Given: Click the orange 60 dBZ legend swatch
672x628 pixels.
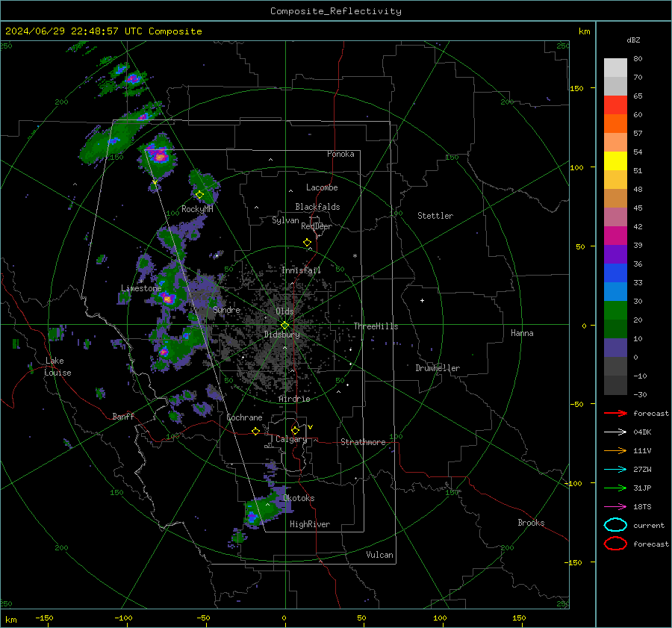Looking at the screenshot, I should tap(615, 123).
